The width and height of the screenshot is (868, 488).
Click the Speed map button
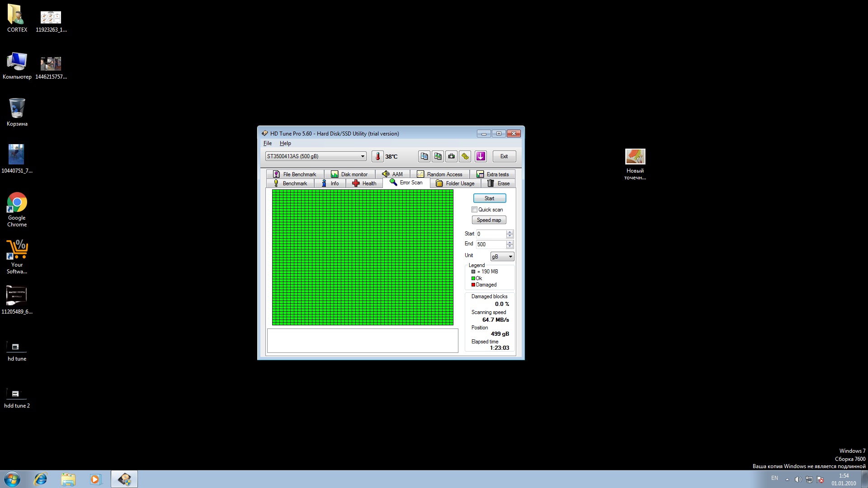(x=489, y=220)
